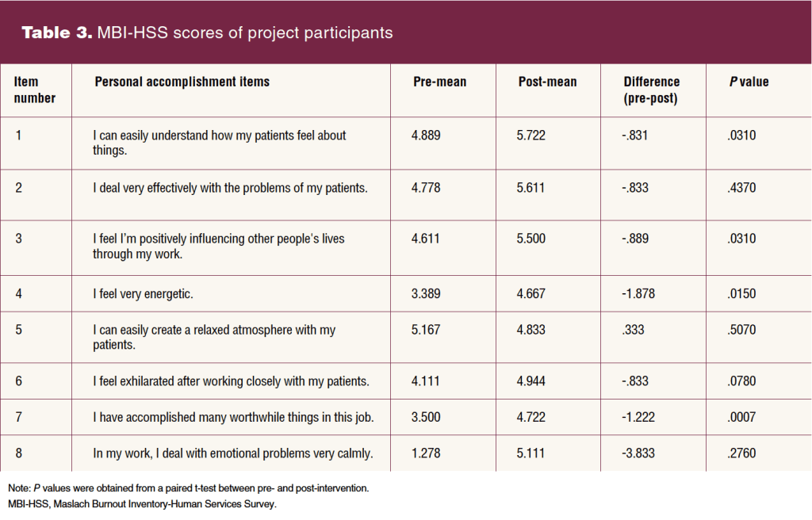Click the P value .0007
This screenshot has width=812, height=520.
pyautogui.click(x=741, y=417)
